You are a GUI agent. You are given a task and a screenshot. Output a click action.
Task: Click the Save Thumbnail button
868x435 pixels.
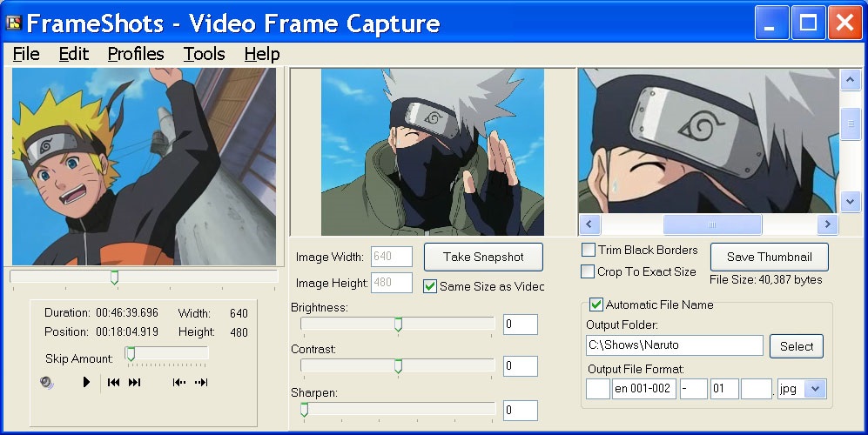point(769,257)
